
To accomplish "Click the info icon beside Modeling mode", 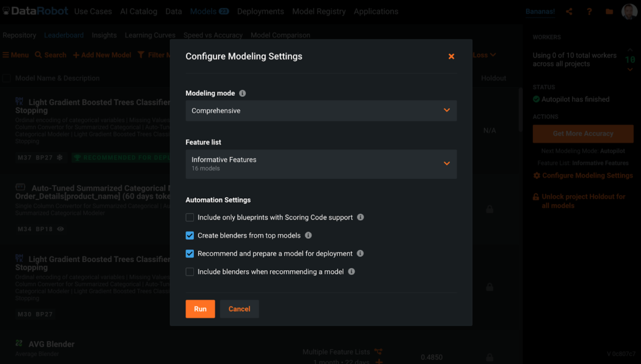I will point(242,93).
